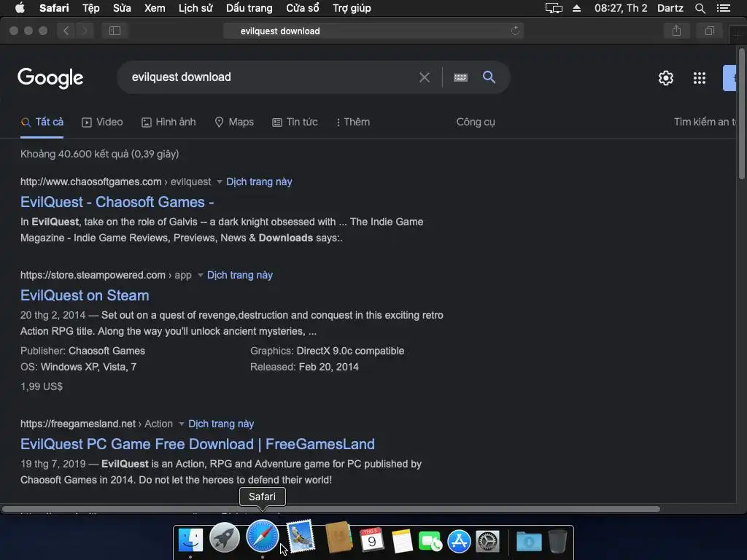Open Google settings gear
The image size is (747, 560).
pos(665,77)
